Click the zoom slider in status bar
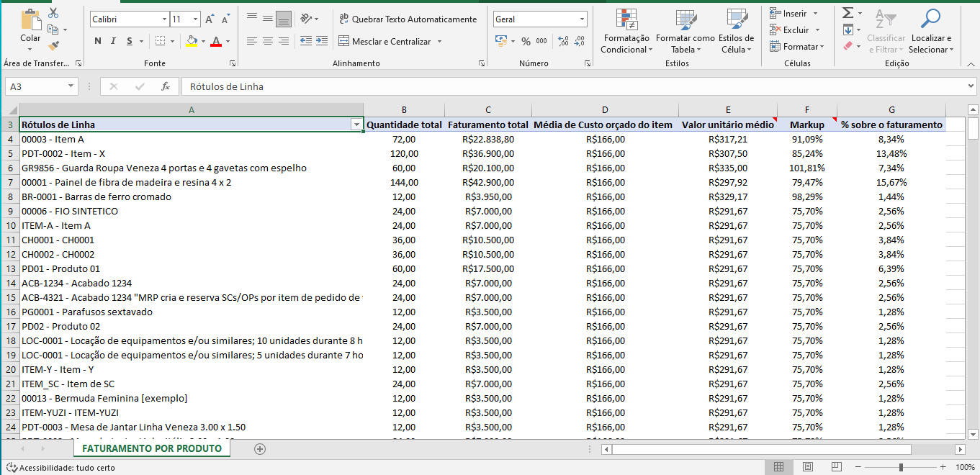Viewport: 980px width, 475px height. tap(900, 467)
